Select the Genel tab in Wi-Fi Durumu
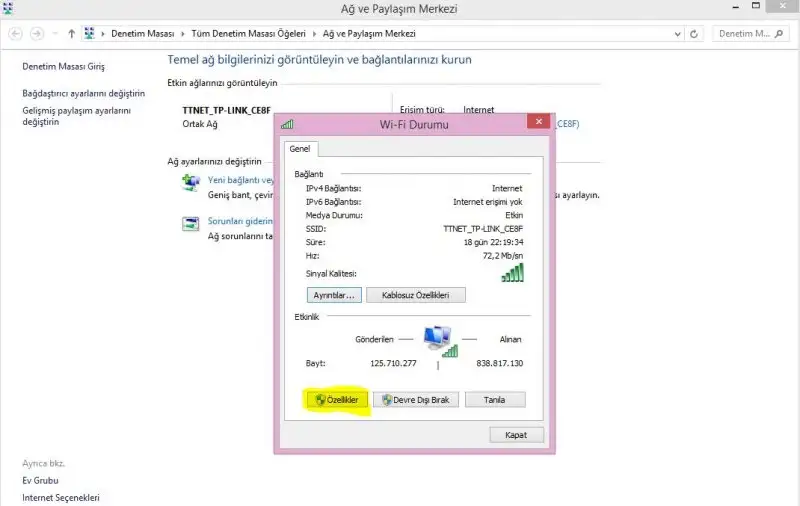 [x=300, y=149]
